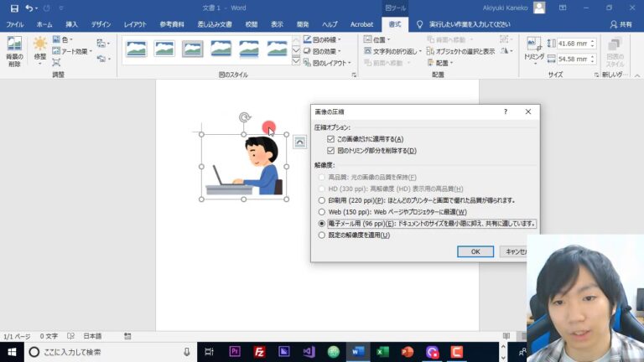The image size is (644, 362).
Task: Click the dialog launcher in the 図のスタイル (Picture Styles) group
Action: pos(354,75)
